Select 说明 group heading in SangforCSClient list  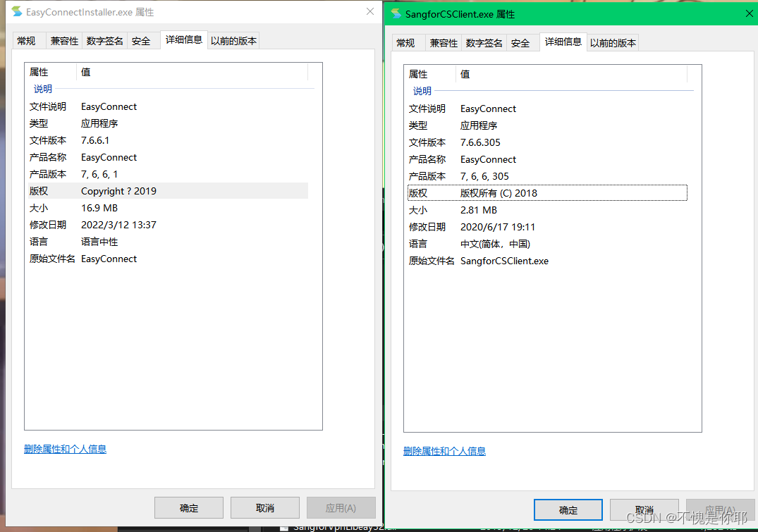click(422, 91)
